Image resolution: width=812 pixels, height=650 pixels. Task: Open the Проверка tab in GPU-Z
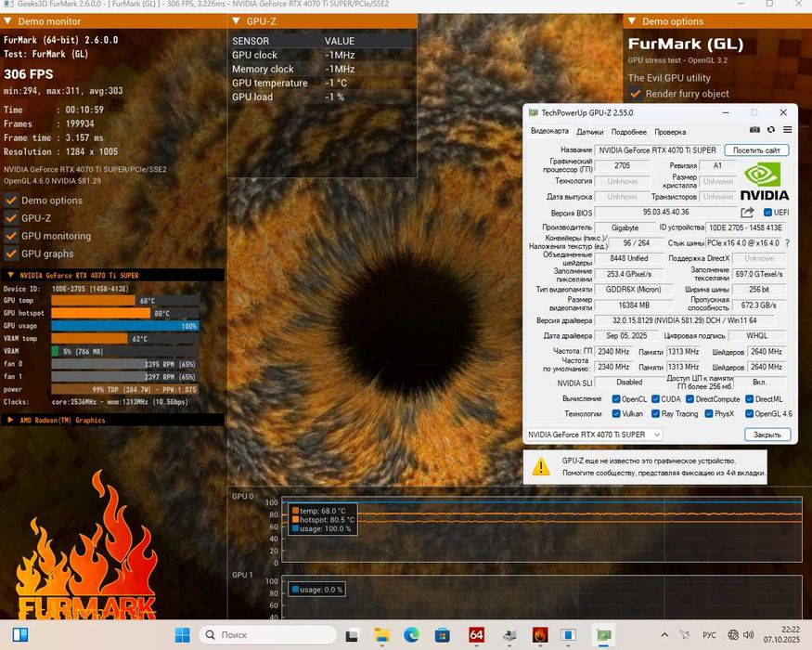click(670, 132)
